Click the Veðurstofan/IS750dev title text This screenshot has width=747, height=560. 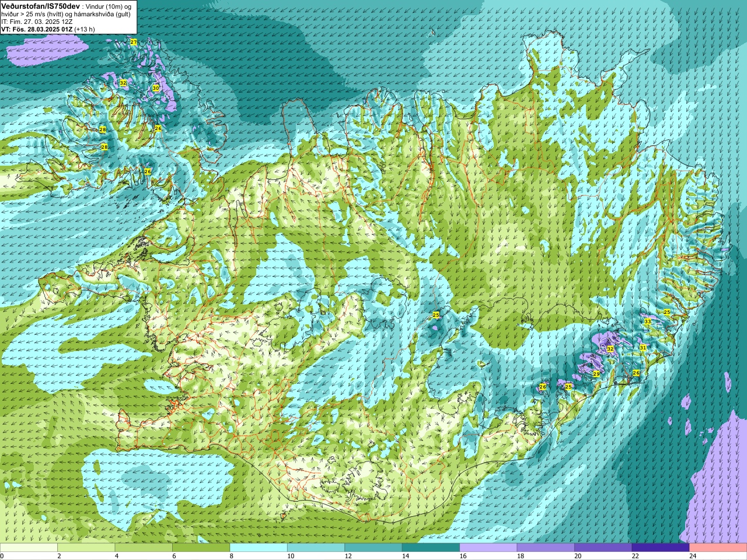point(40,5)
